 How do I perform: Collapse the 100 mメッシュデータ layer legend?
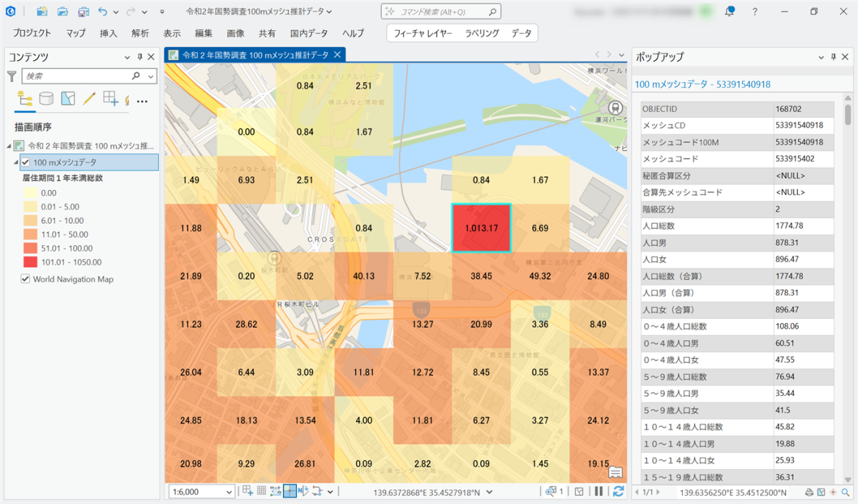tap(16, 162)
